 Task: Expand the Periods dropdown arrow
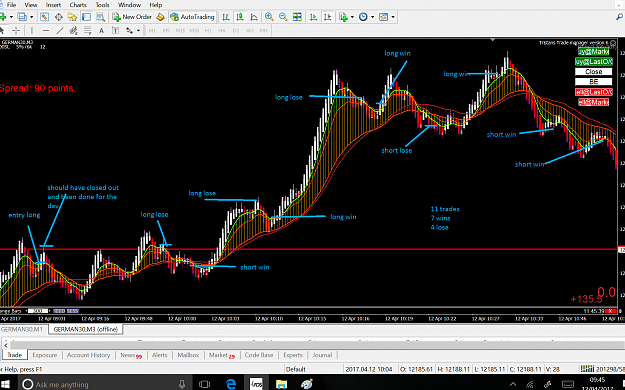click(x=373, y=17)
